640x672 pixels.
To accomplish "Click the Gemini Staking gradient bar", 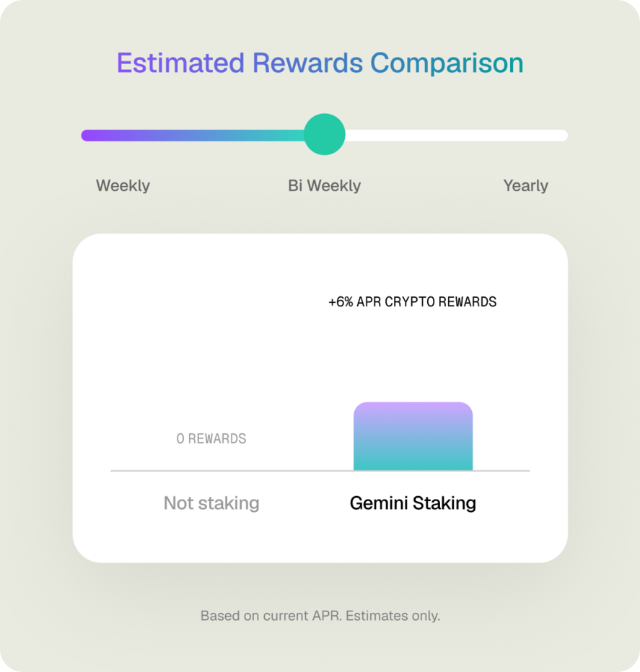I will [x=413, y=441].
